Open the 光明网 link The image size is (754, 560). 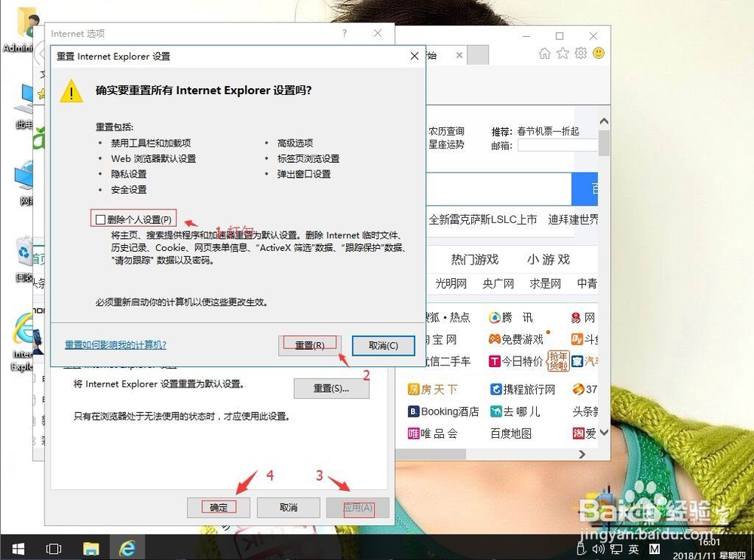(451, 283)
